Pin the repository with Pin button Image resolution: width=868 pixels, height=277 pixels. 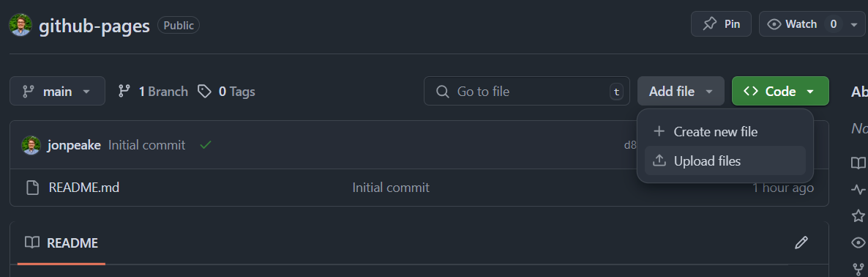click(721, 24)
